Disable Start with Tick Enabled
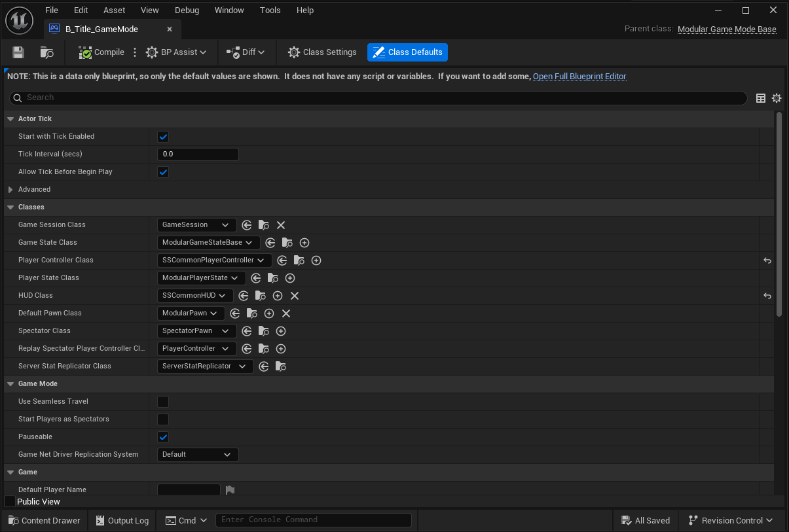The width and height of the screenshot is (789, 532). pyautogui.click(x=163, y=137)
